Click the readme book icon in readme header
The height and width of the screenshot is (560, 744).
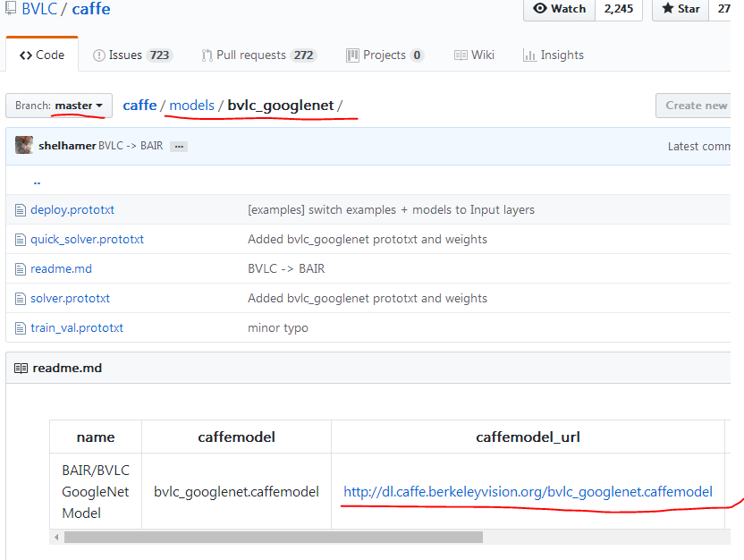(x=21, y=369)
